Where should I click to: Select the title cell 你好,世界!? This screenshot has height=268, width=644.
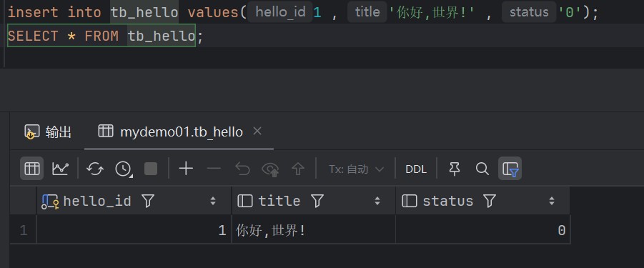[313, 230]
